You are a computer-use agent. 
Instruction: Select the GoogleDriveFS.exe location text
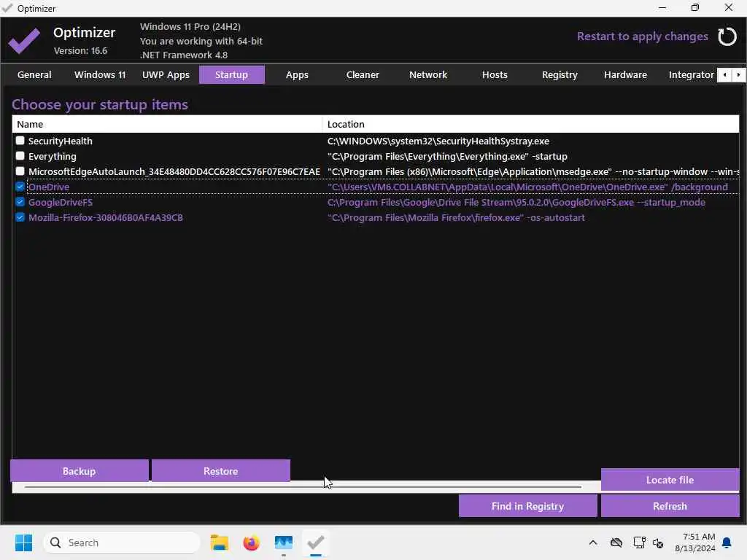pyautogui.click(x=516, y=202)
